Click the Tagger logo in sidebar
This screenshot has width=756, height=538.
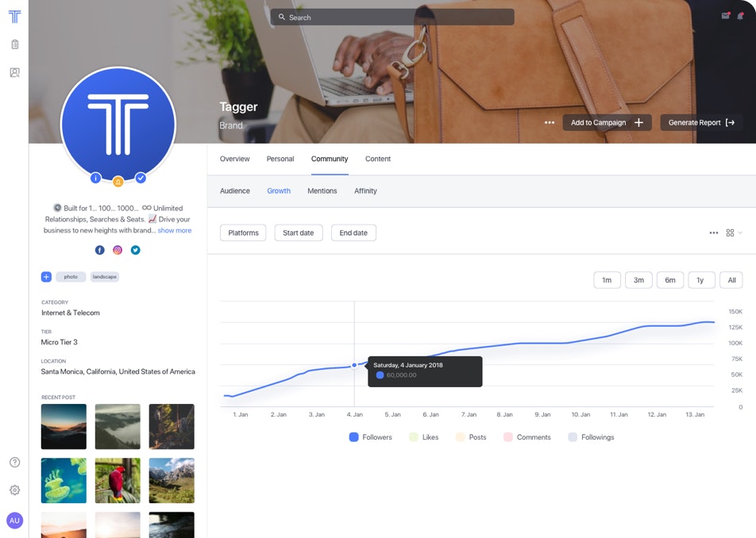14,17
